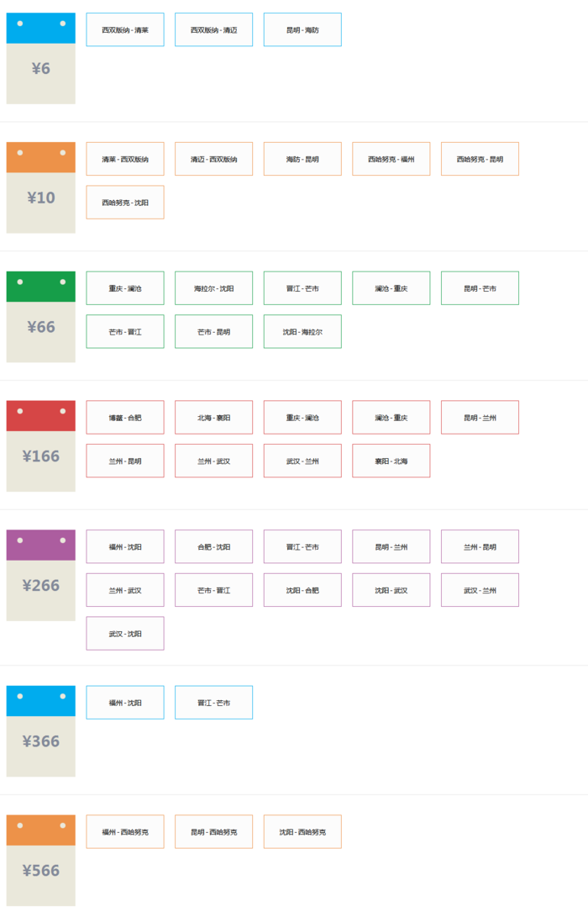Select the 芒市 - 昆明 route
The width and height of the screenshot is (588, 917).
point(213,332)
